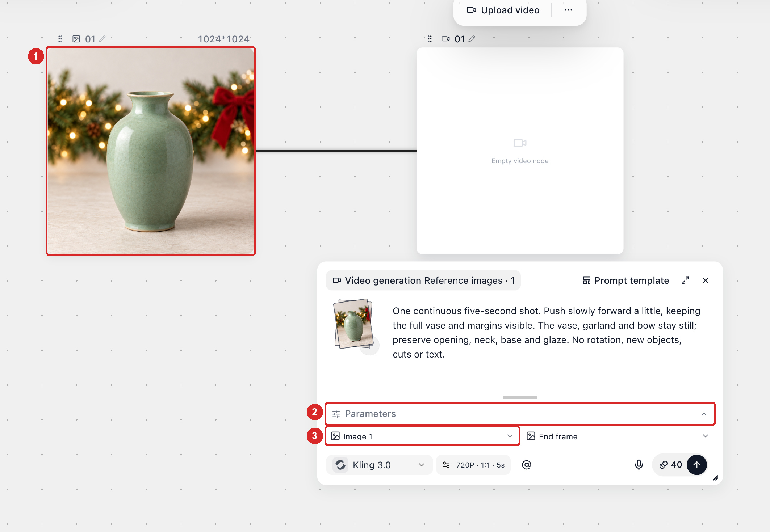Click the panel drag bar above Parameters
Image resolution: width=770 pixels, height=532 pixels.
(520, 397)
